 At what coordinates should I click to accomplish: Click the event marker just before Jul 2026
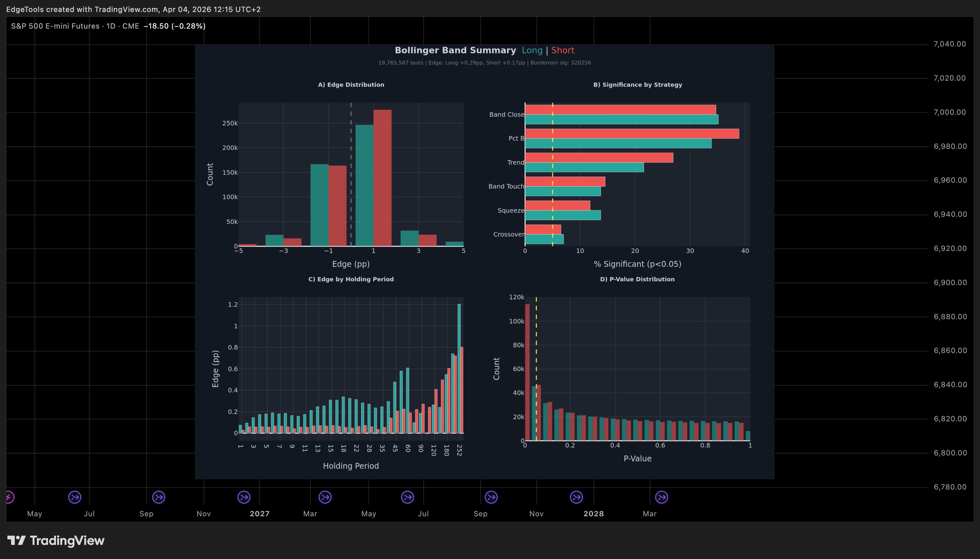75,497
